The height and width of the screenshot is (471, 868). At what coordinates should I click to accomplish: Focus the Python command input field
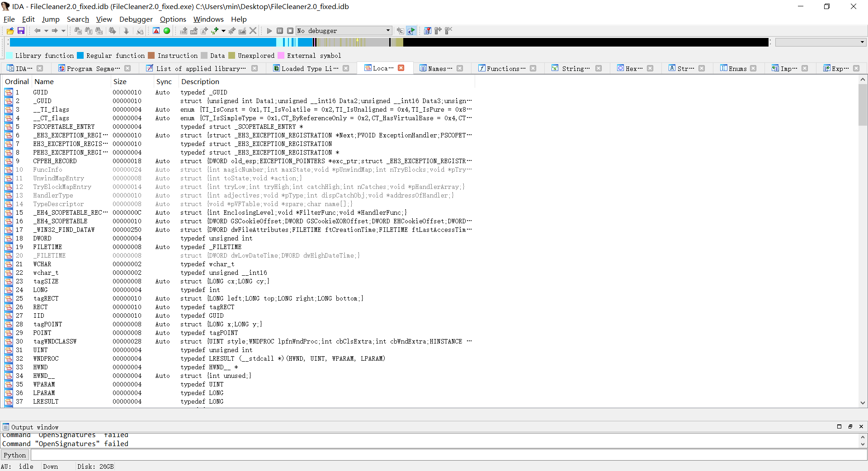[x=448, y=455]
